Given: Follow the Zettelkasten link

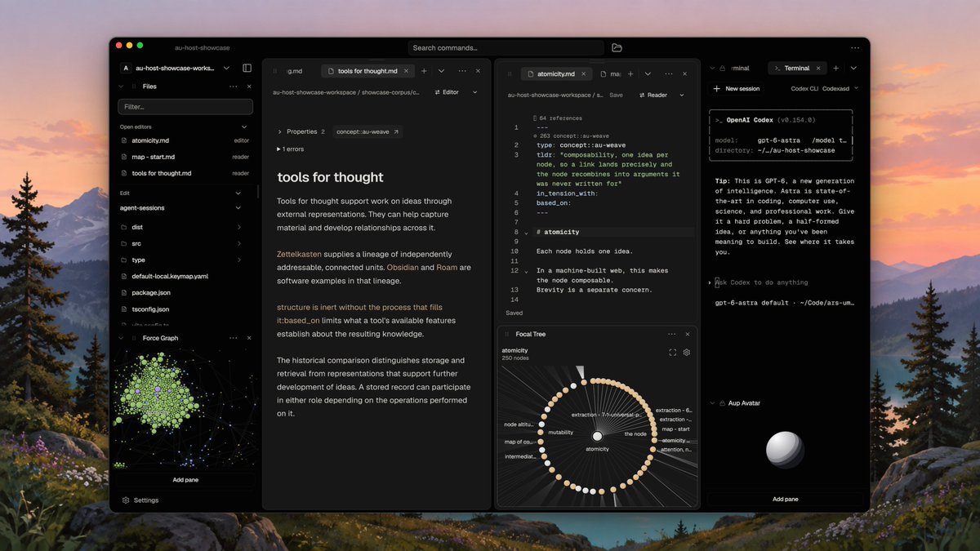Looking at the screenshot, I should pos(300,254).
